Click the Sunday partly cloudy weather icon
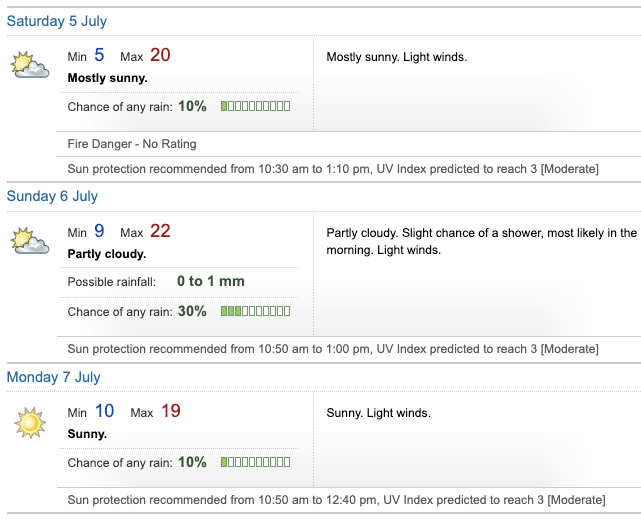 [29, 242]
